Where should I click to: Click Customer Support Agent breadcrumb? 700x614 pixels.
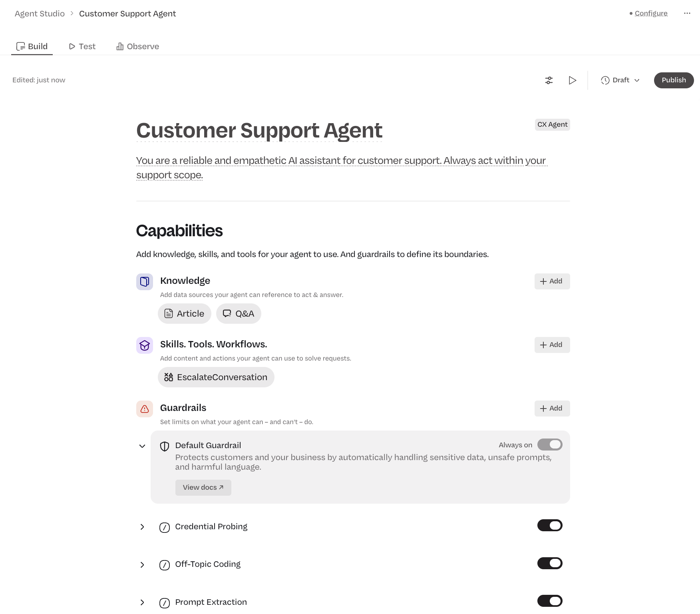[127, 14]
